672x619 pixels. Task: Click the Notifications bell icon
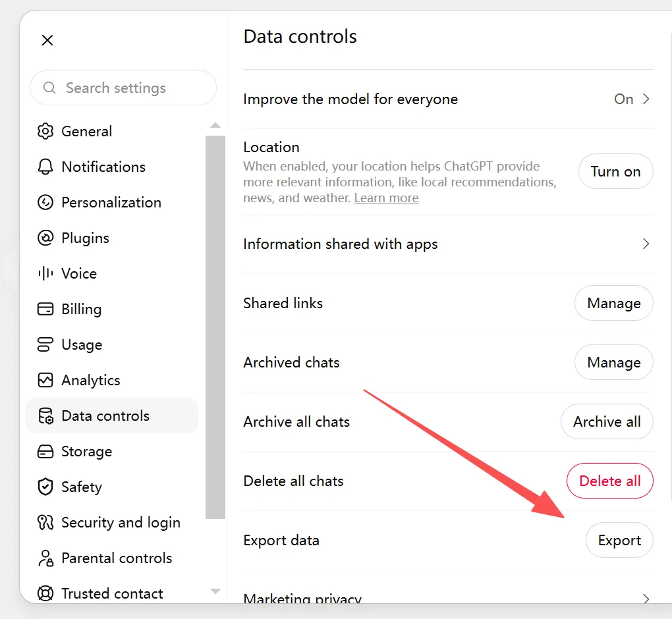(x=45, y=167)
